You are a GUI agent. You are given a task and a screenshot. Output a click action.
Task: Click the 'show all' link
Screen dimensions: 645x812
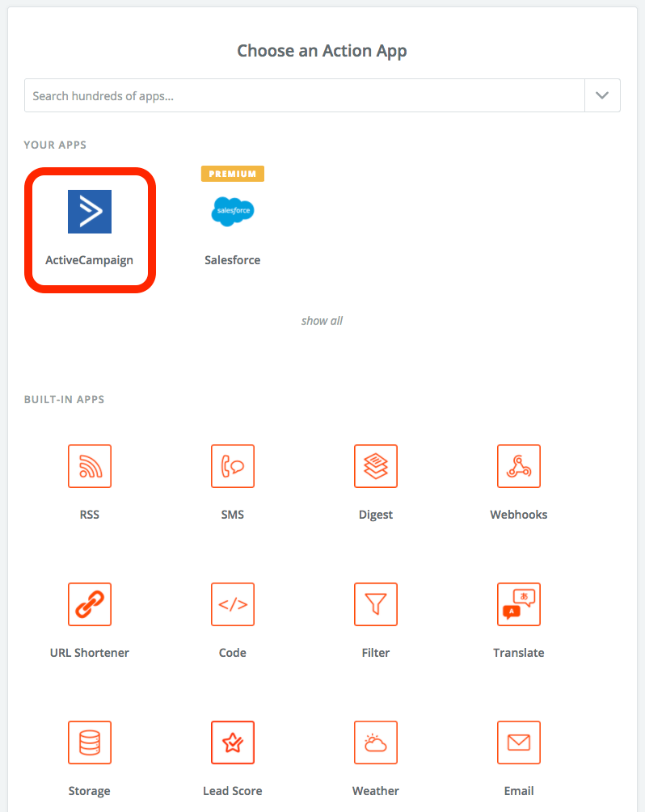[322, 321]
